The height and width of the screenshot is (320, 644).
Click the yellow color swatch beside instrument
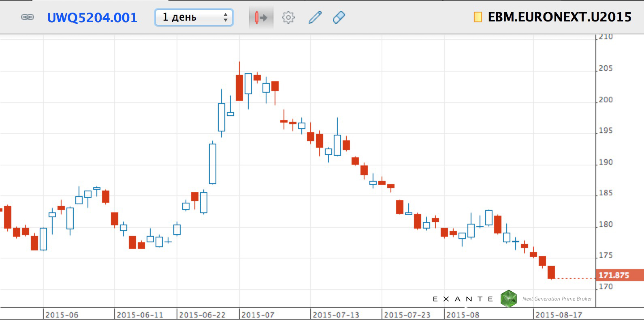click(478, 17)
